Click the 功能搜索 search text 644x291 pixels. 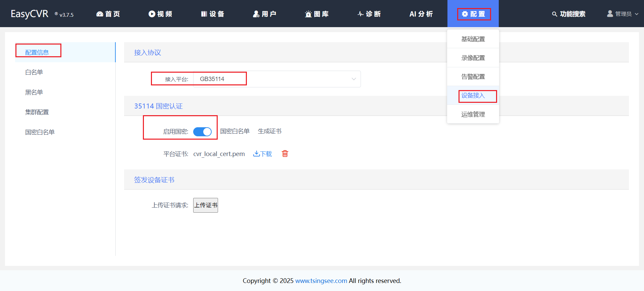(x=573, y=14)
